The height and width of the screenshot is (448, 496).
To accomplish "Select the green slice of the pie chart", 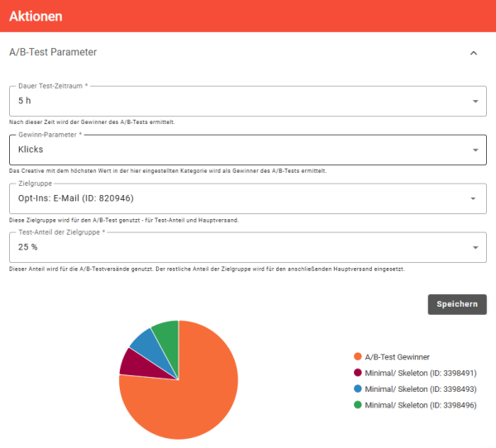I will coord(167,331).
